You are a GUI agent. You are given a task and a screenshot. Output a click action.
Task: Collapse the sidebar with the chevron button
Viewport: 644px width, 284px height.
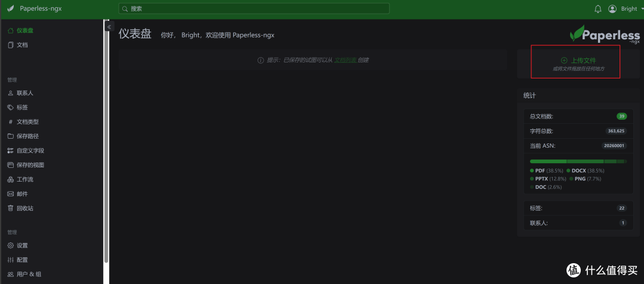pos(109,27)
